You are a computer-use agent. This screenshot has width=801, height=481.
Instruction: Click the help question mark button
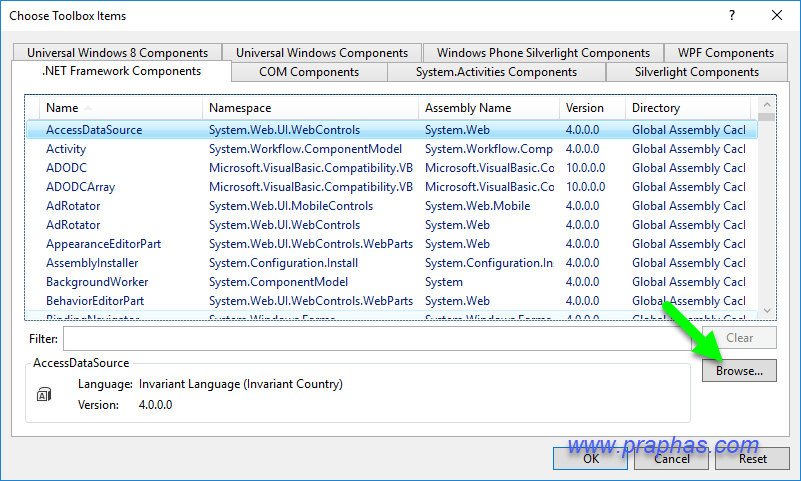[x=732, y=15]
